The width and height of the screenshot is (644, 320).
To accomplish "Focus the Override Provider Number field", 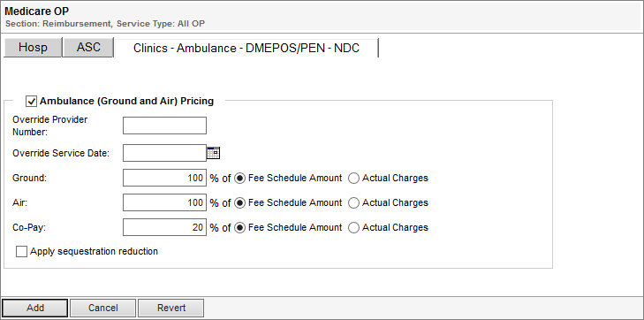I will point(164,126).
